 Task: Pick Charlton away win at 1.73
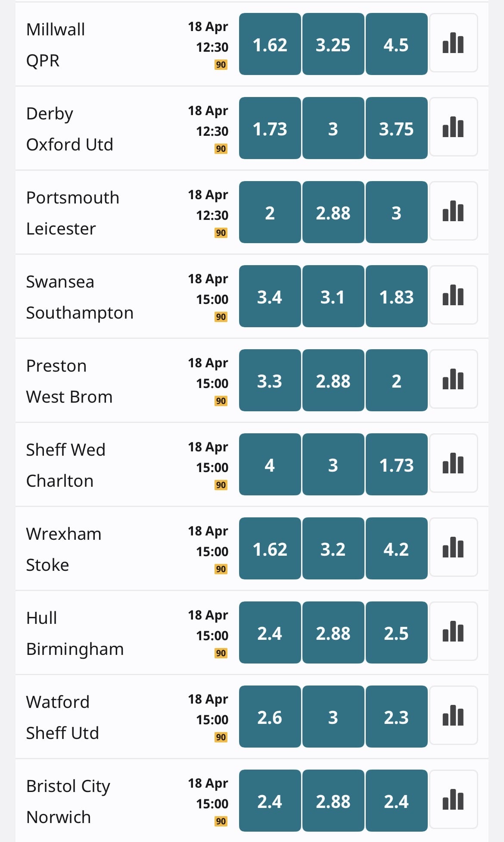tap(397, 464)
